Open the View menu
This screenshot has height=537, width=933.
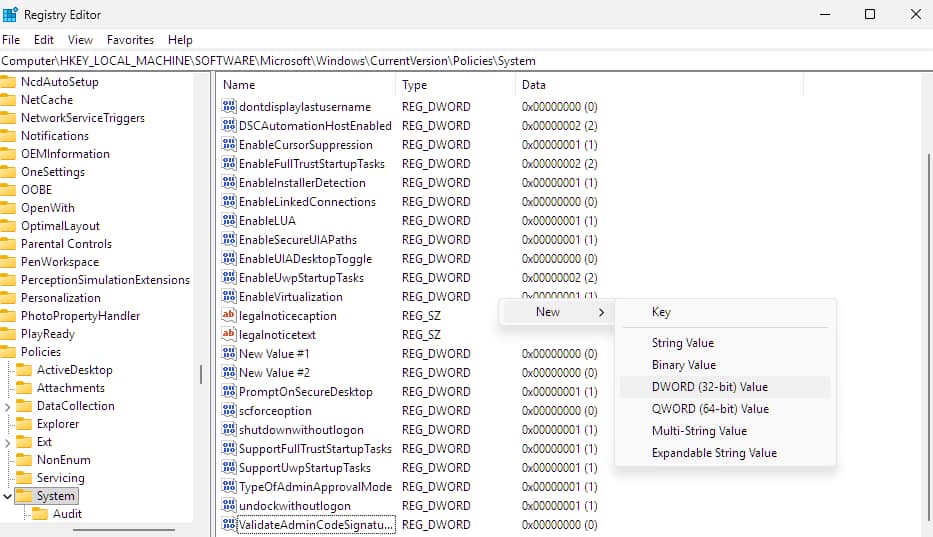(80, 40)
